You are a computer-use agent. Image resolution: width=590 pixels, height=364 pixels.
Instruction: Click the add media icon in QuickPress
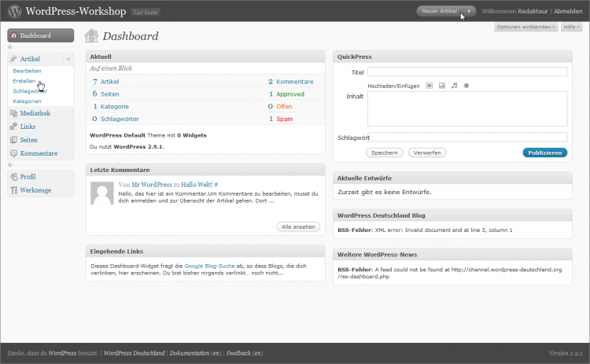[466, 86]
